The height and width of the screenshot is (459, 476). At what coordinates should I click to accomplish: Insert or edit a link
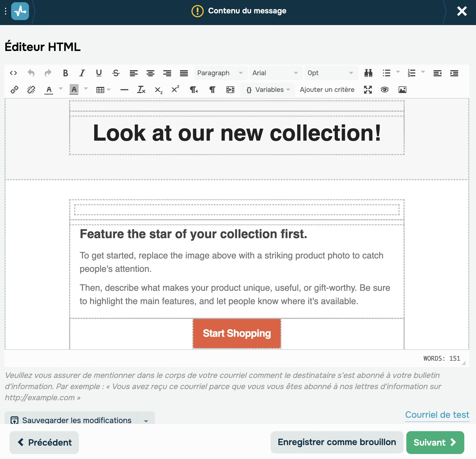click(14, 90)
